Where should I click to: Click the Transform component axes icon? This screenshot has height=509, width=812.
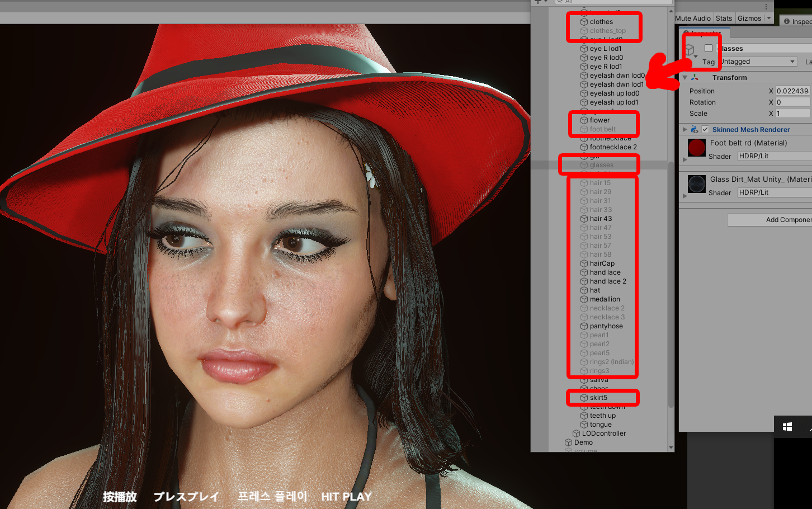coord(695,78)
